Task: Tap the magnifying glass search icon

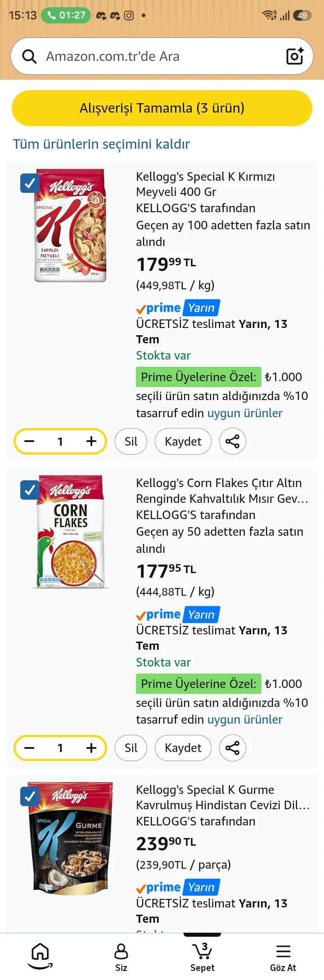Action: pyautogui.click(x=30, y=56)
